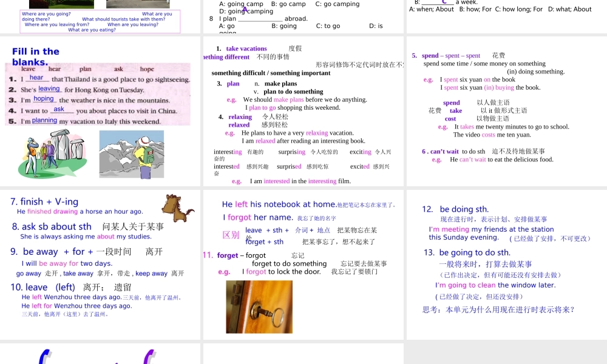Click 'What should tourists take with them?' question
Screen dimensions: 607x364
point(123,19)
